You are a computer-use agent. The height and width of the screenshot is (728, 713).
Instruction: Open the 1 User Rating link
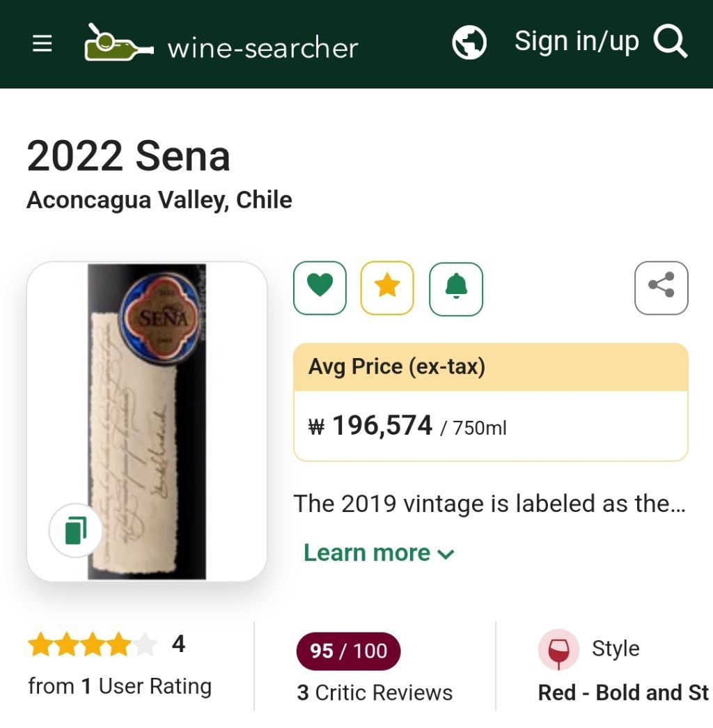click(120, 687)
